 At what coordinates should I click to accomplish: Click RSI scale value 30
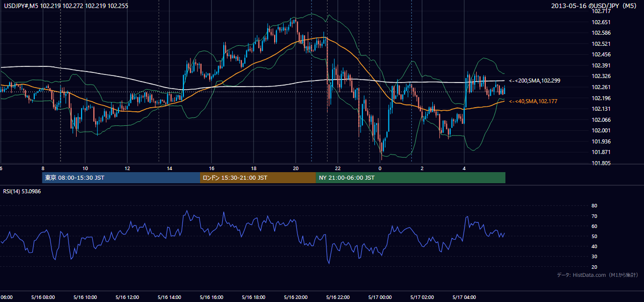(x=594, y=257)
